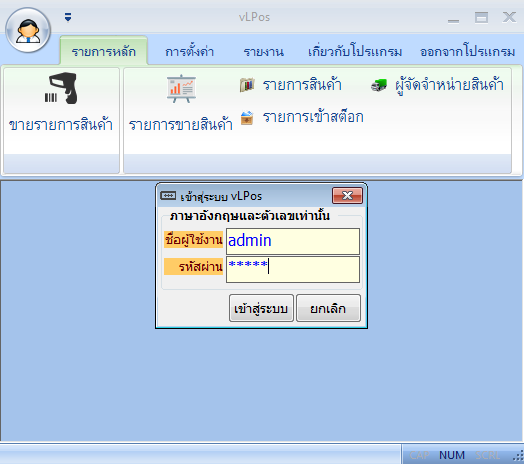This screenshot has height=464, width=524.
Task: Click the user avatar application button
Action: coord(28,30)
